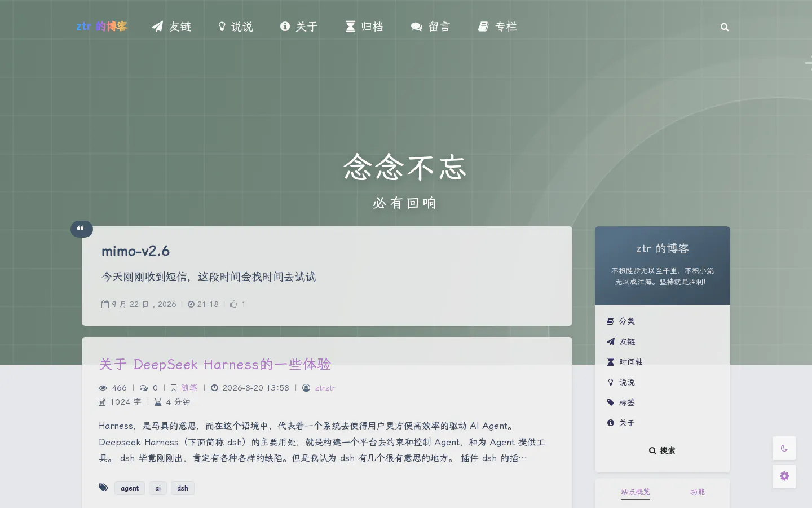Open 留言 from the top navigation
This screenshot has width=812, height=508.
click(439, 27)
